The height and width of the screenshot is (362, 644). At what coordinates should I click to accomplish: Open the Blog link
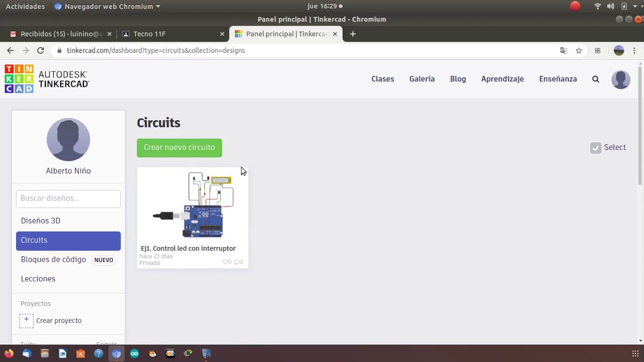[x=458, y=79]
